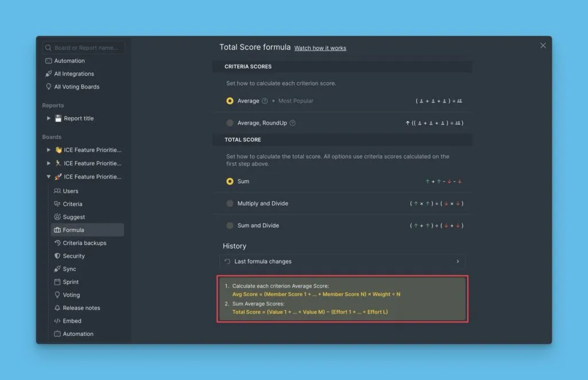Collapse the rocket ICE Feature Prioritization board
This screenshot has height=380, width=588.
click(49, 177)
